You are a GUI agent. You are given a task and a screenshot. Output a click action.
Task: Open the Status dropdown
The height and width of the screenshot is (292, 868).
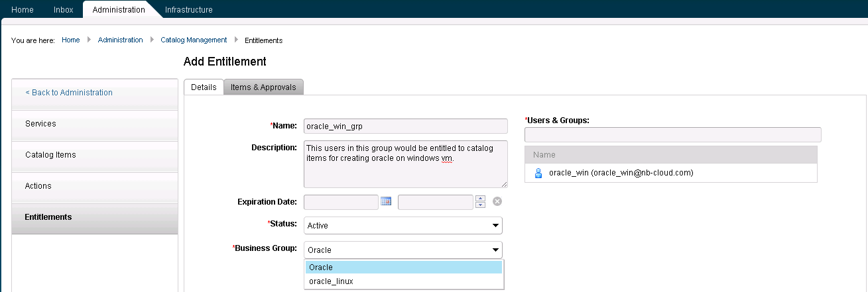[x=403, y=226]
